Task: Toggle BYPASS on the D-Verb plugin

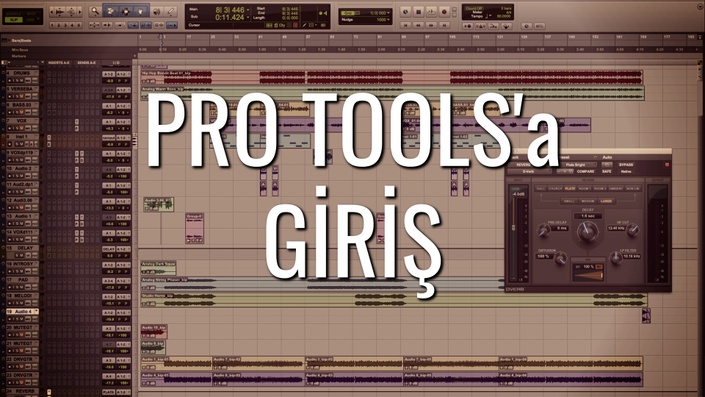Action: (626, 165)
